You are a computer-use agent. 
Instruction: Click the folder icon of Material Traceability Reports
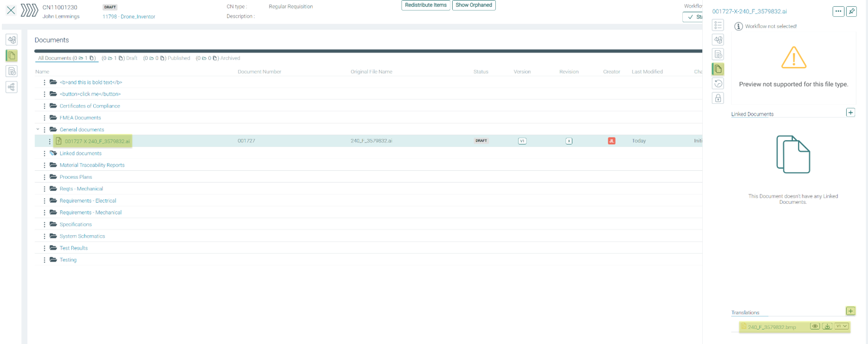tap(53, 165)
